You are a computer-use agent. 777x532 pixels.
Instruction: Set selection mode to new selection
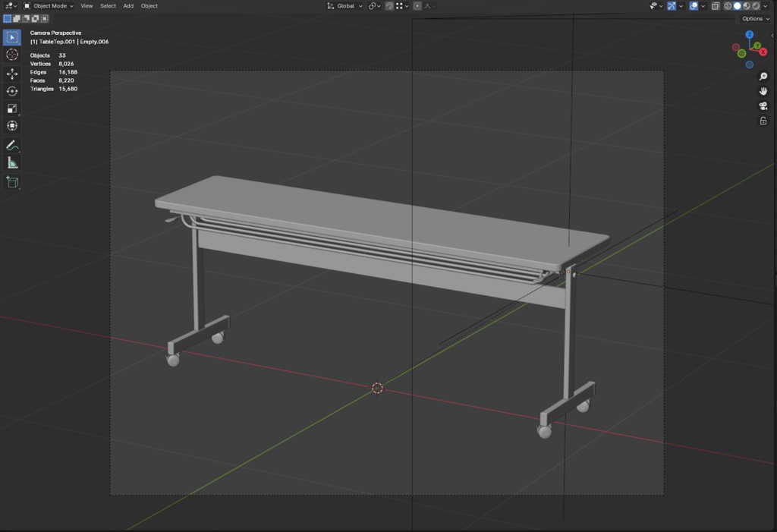7,18
